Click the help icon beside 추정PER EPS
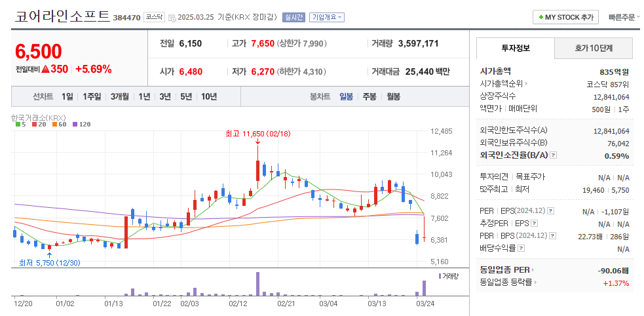Image resolution: width=644 pixels, height=316 pixels. pyautogui.click(x=534, y=224)
